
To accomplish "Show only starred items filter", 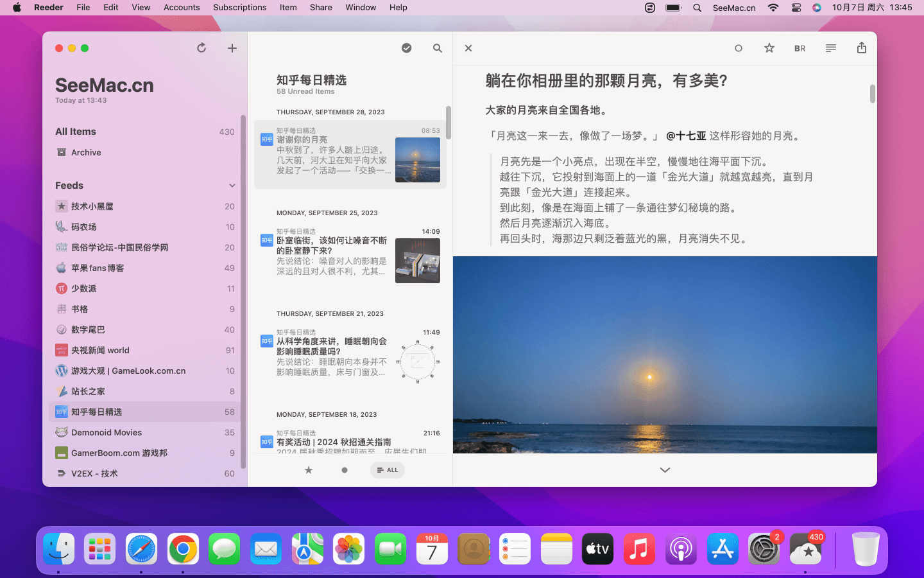I will [x=309, y=470].
